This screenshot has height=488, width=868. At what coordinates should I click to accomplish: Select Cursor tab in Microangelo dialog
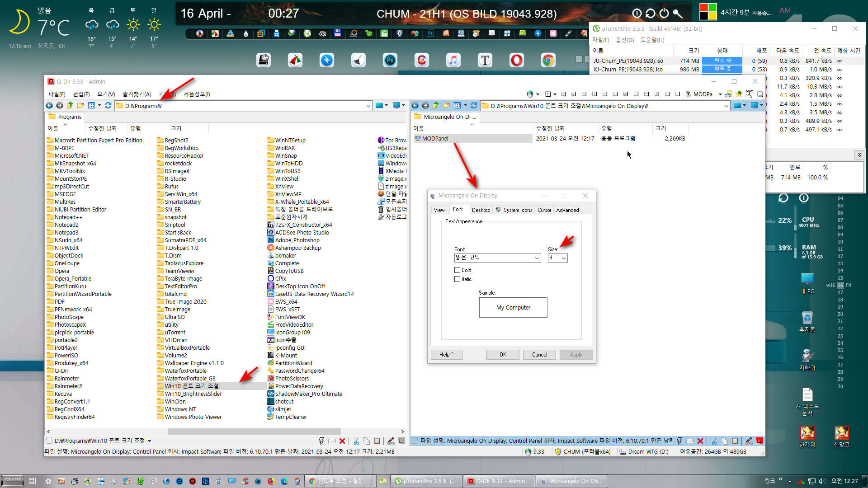tap(544, 210)
